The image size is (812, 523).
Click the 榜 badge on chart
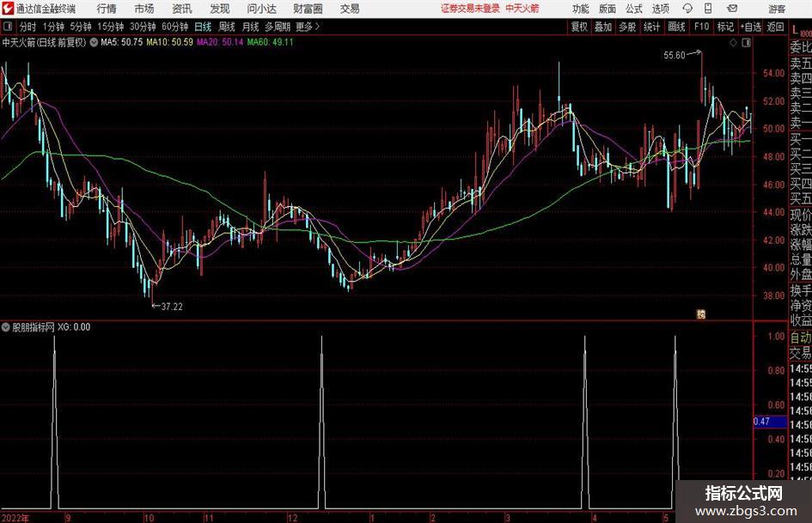tap(700, 313)
